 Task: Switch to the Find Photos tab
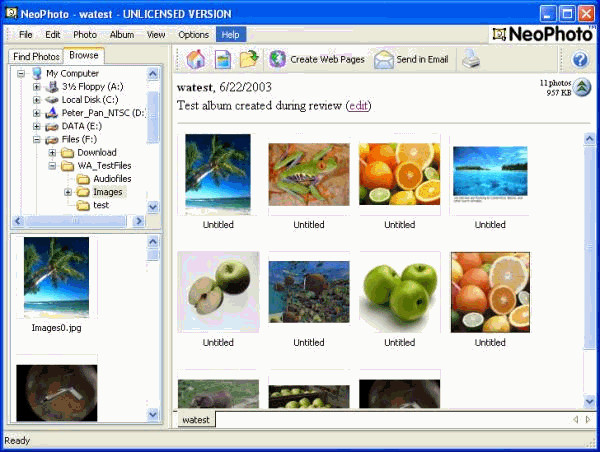pyautogui.click(x=36, y=57)
